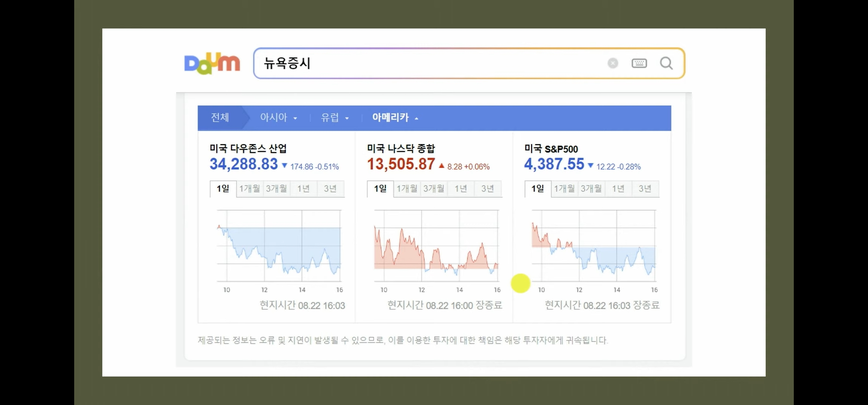This screenshot has height=405, width=868.
Task: Open the virtual keyboard icon
Action: [x=639, y=63]
